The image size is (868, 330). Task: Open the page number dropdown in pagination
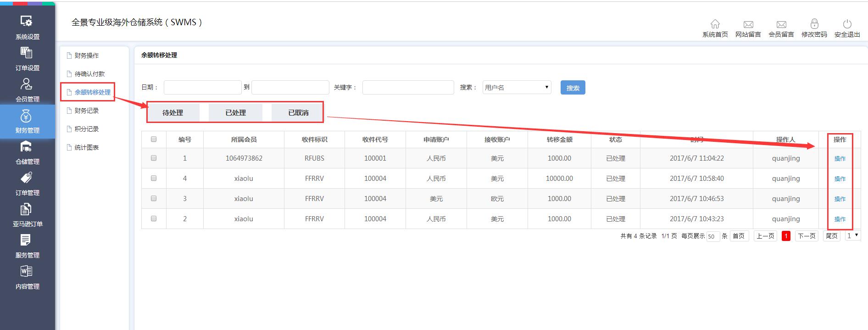852,235
